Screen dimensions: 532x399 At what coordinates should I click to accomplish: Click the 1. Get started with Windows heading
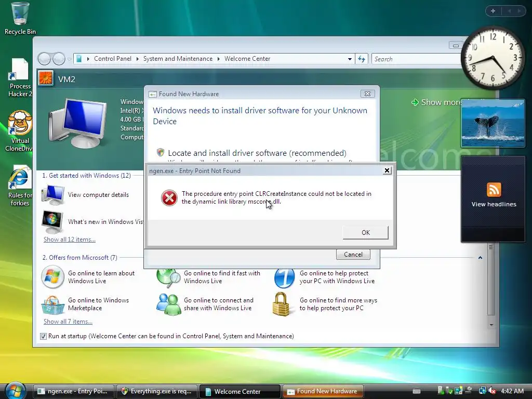(x=86, y=176)
